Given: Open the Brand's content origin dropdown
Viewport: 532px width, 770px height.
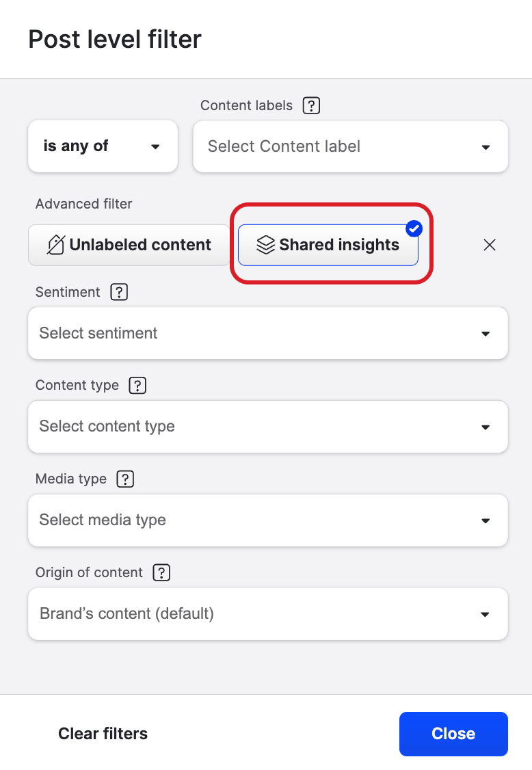Looking at the screenshot, I should pyautogui.click(x=268, y=613).
